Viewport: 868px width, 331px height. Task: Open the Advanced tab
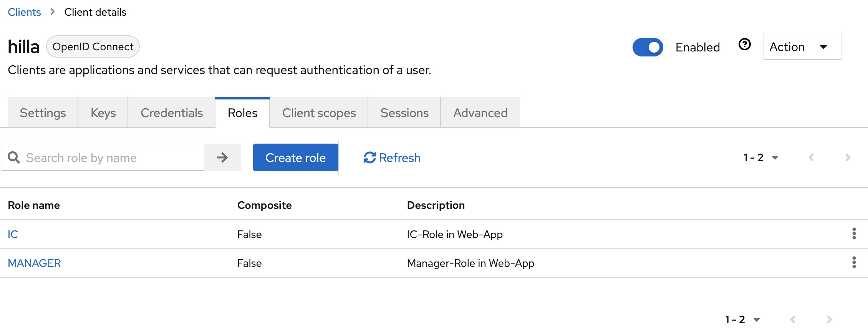coord(480,113)
